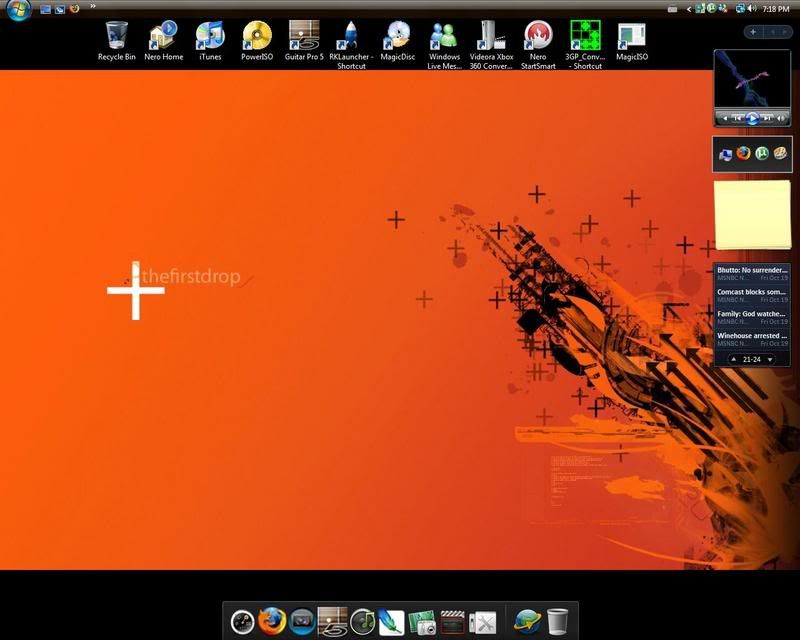Click the network icon in system tray
Image resolution: width=800 pixels, height=640 pixels.
[x=740, y=9]
